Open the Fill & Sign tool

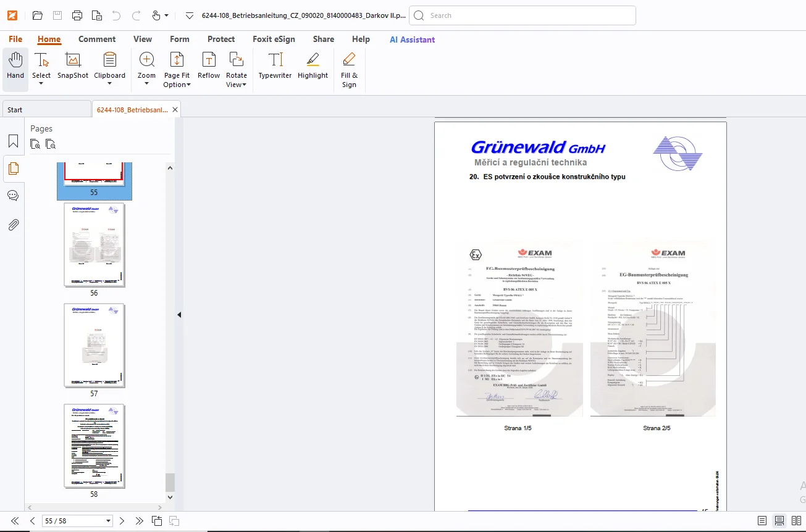pyautogui.click(x=349, y=70)
